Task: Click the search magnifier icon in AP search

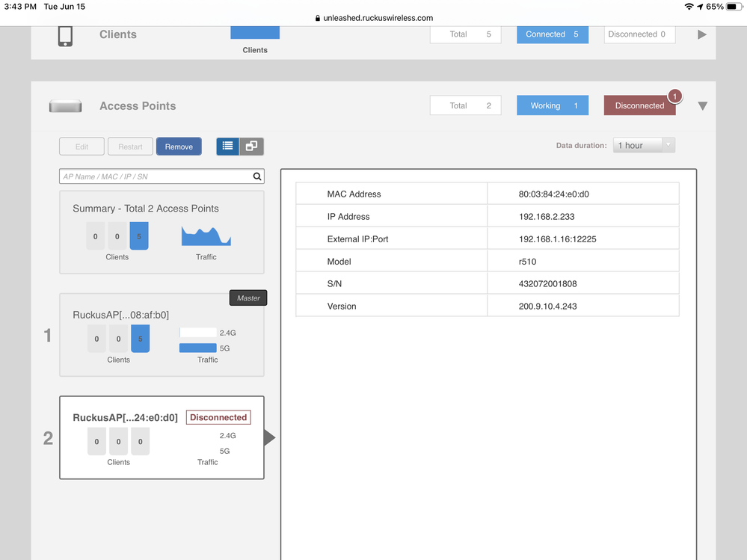Action: [x=257, y=177]
